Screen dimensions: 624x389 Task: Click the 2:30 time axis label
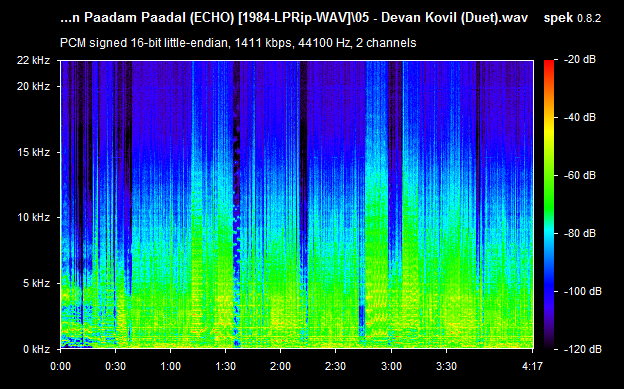coord(335,366)
